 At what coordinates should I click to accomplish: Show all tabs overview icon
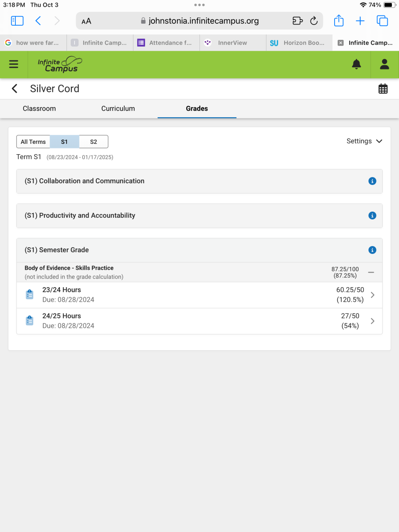click(382, 21)
